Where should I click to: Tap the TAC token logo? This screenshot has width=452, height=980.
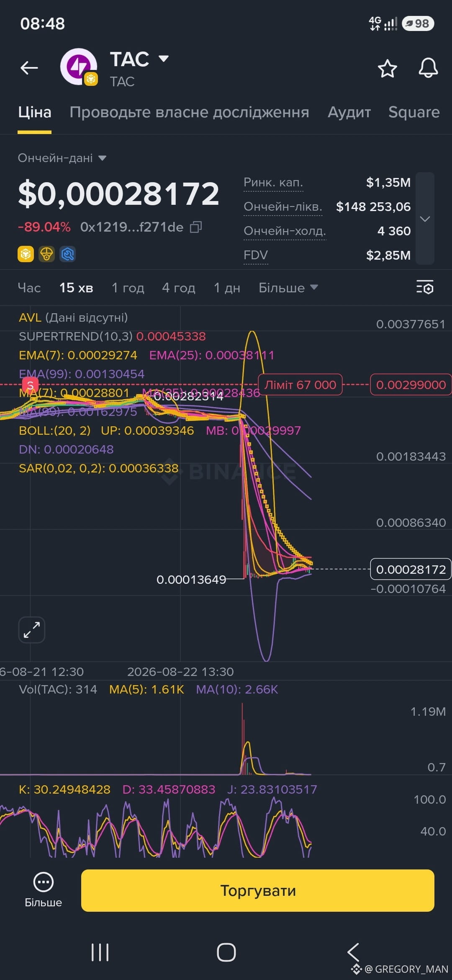click(x=79, y=67)
